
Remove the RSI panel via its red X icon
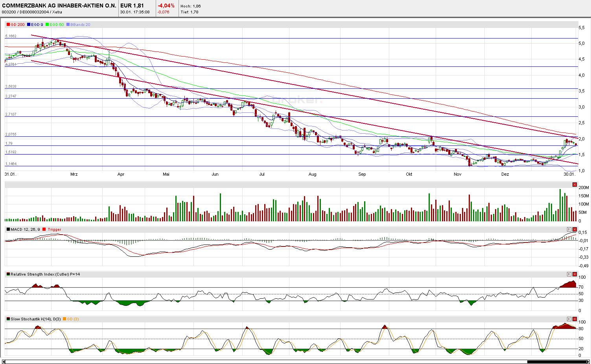tap(574, 274)
